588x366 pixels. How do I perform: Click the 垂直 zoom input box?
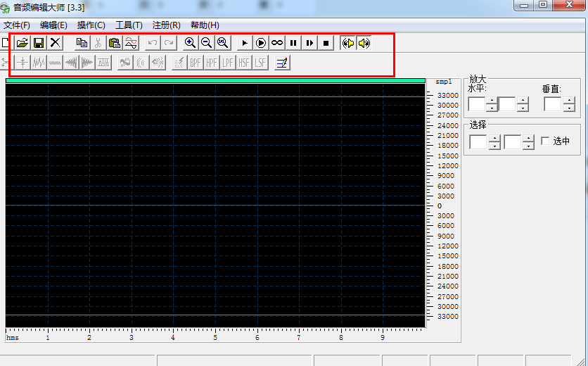[553, 104]
